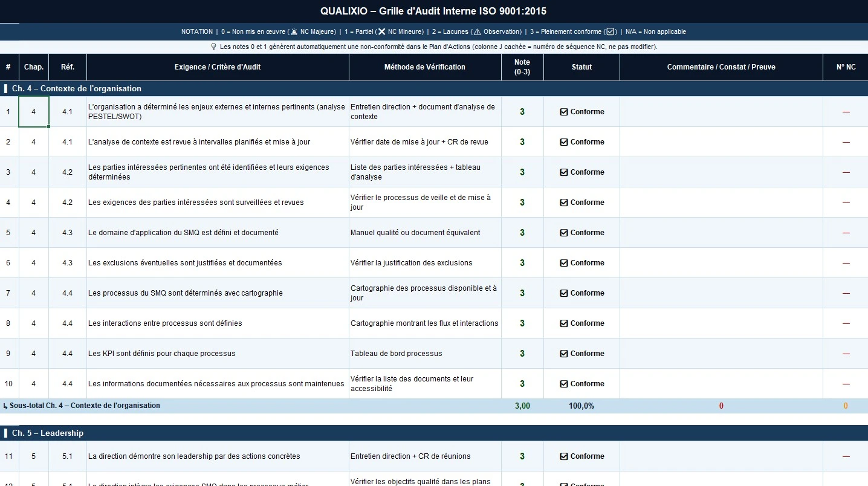Select the Note cell of row 1
The width and height of the screenshot is (868, 486).
pos(522,112)
